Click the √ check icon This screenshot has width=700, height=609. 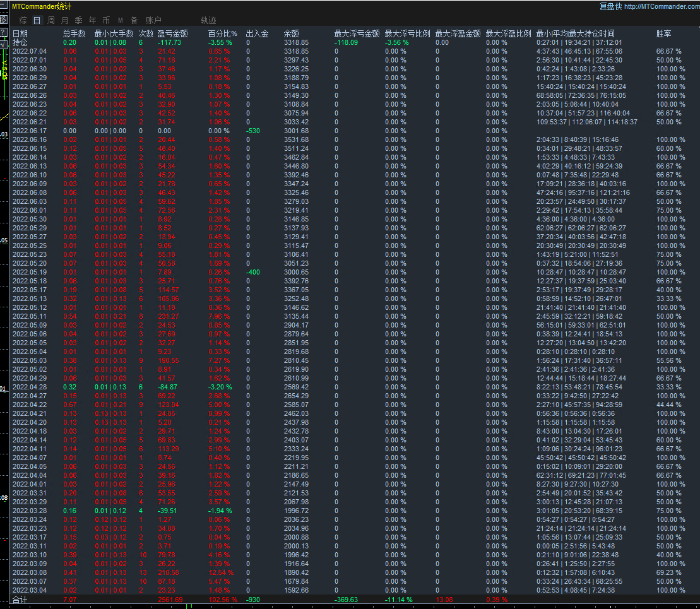click(4, 44)
